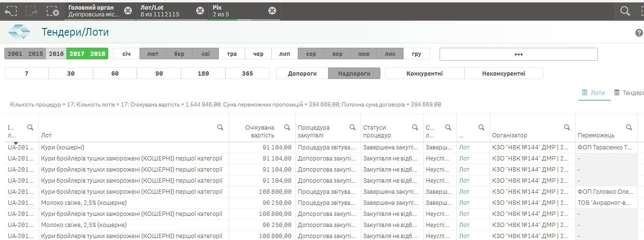Select month лис filter
Viewport: 644px width, 240px height.
[390, 54]
